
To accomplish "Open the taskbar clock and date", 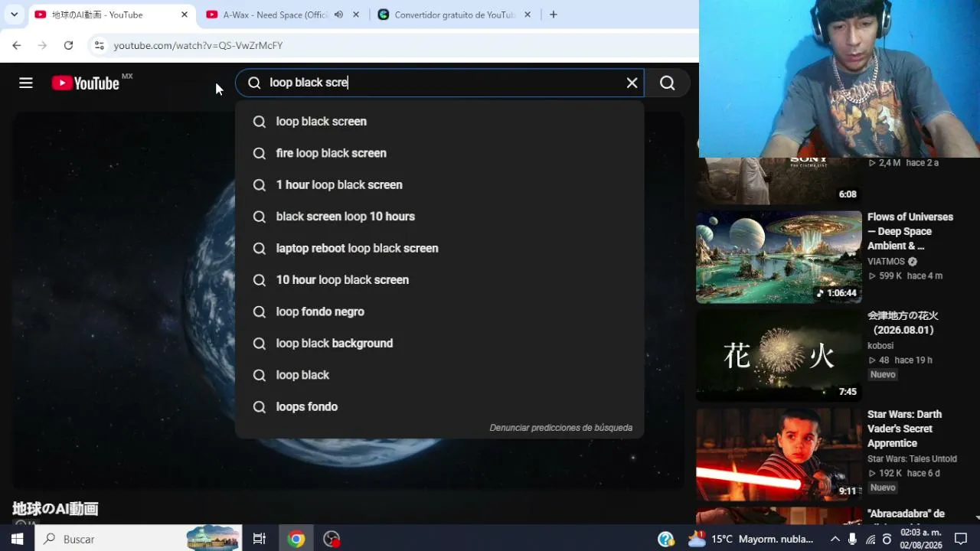I will pos(921,539).
